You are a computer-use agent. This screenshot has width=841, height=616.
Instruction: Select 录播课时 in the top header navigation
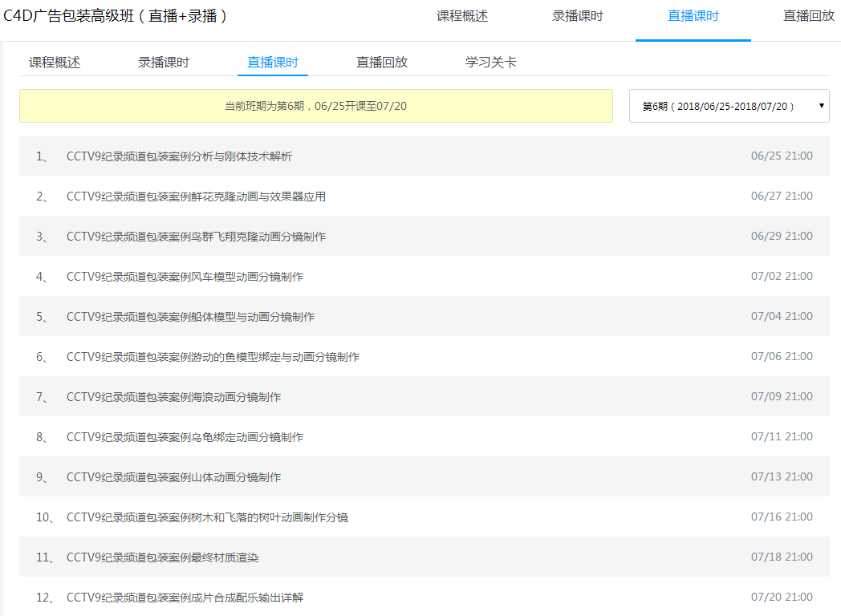click(577, 16)
